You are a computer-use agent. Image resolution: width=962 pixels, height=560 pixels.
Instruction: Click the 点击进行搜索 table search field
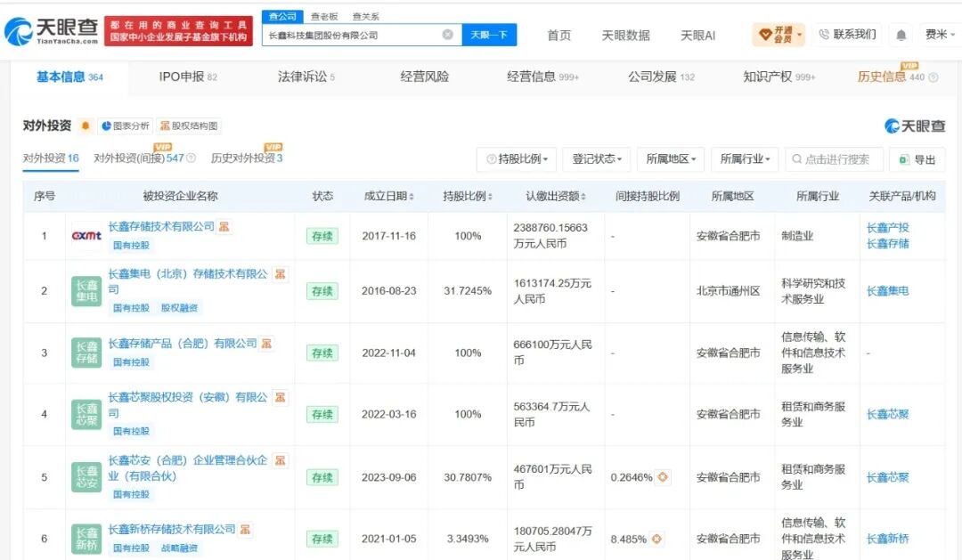point(836,159)
